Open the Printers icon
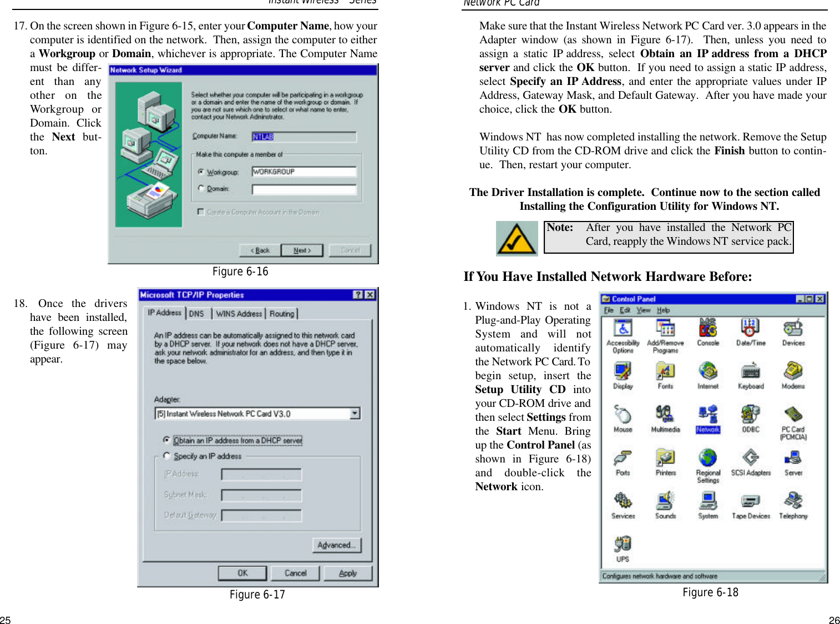 (x=665, y=462)
